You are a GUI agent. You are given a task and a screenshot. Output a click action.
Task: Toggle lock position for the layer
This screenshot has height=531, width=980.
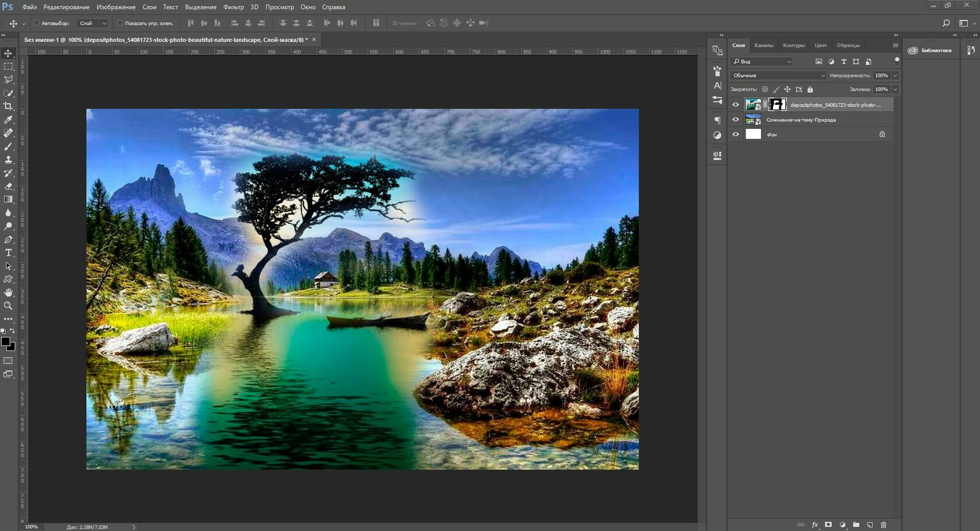pyautogui.click(x=787, y=90)
